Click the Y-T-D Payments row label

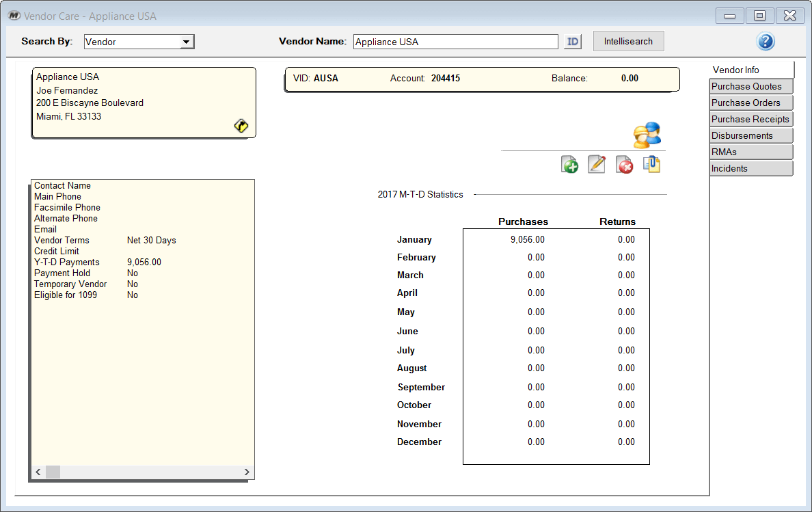tap(67, 262)
